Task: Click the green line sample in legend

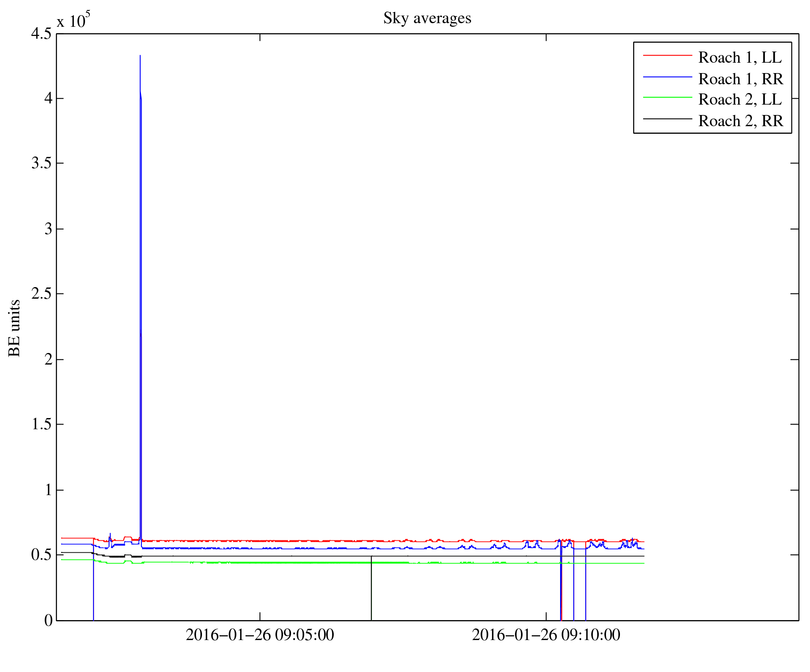Action: (667, 97)
